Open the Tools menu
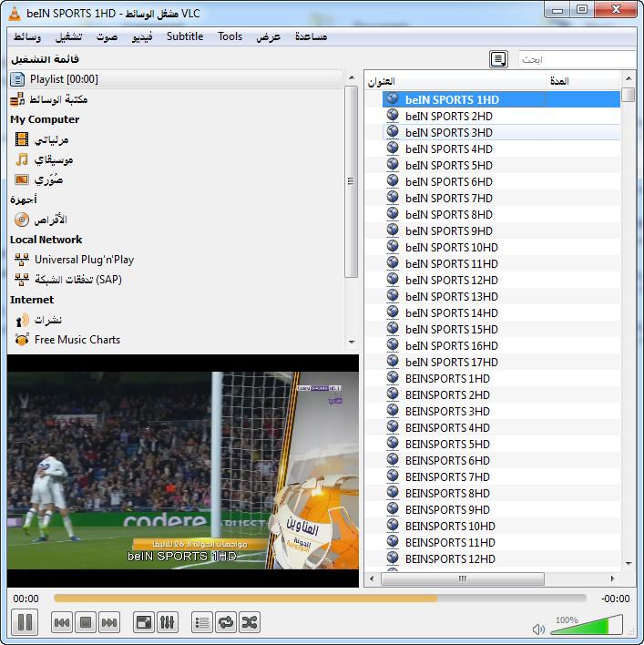644x645 pixels. click(230, 36)
